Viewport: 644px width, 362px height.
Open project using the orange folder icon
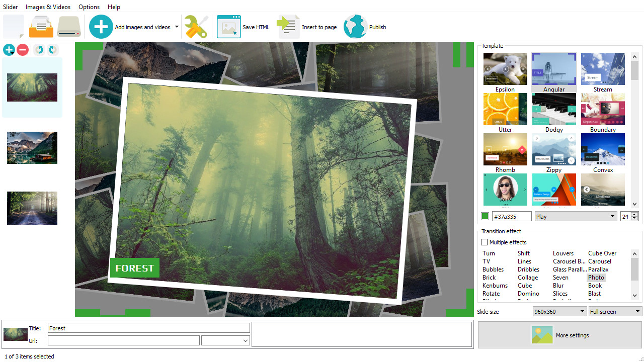coord(41,27)
